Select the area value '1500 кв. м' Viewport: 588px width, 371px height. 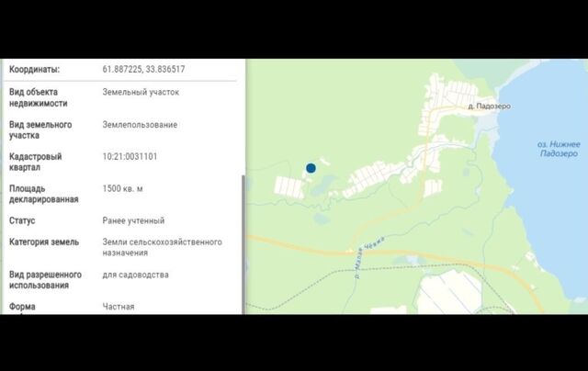(122, 188)
